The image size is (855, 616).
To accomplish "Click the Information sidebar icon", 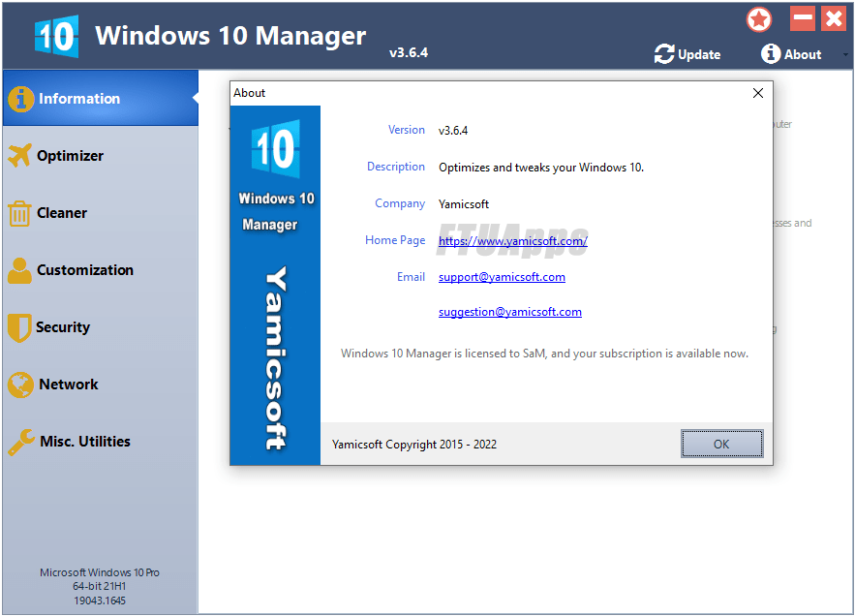I will coord(20,99).
